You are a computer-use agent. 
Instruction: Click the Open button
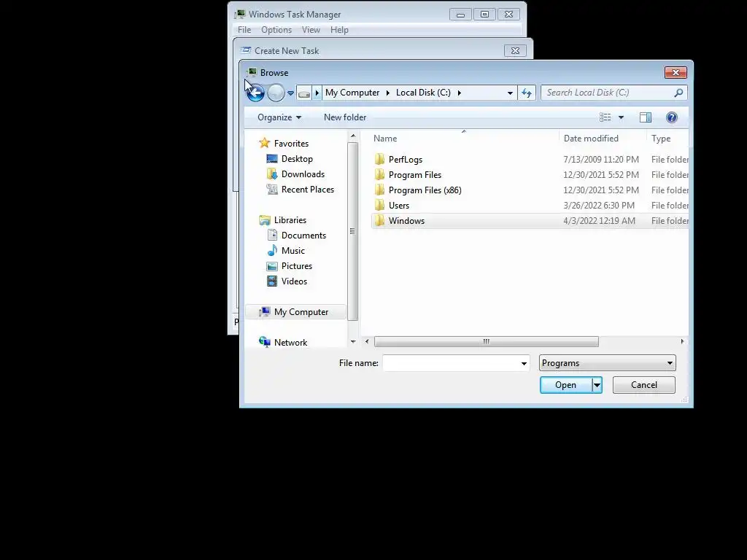point(565,385)
